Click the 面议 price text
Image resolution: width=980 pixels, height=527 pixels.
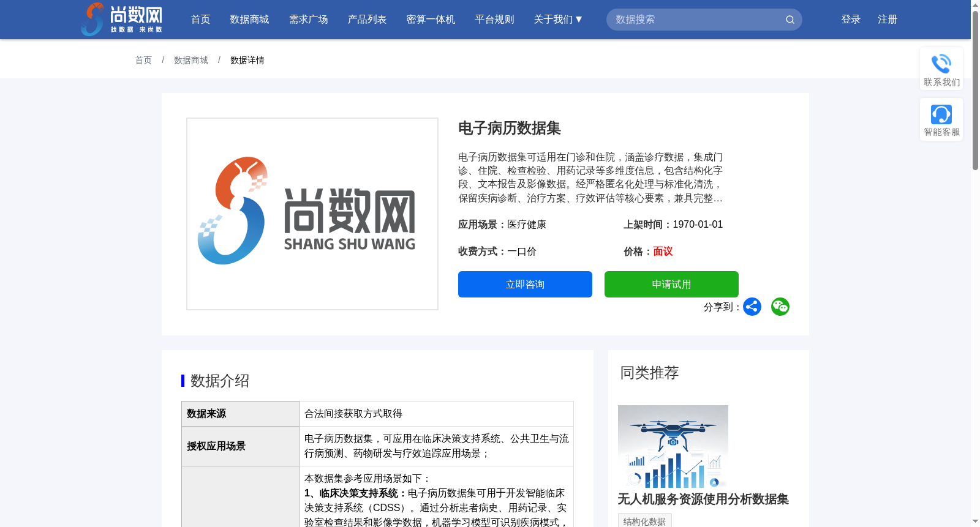[x=663, y=251]
